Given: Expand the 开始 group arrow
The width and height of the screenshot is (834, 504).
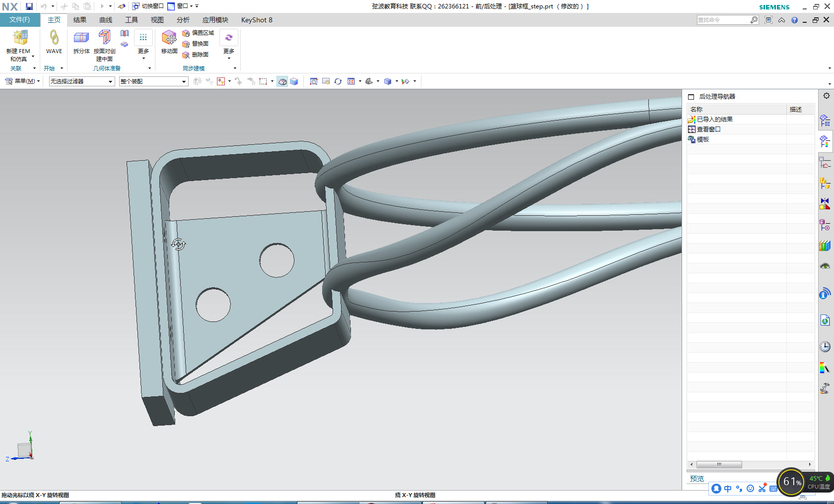Looking at the screenshot, I should coord(62,68).
